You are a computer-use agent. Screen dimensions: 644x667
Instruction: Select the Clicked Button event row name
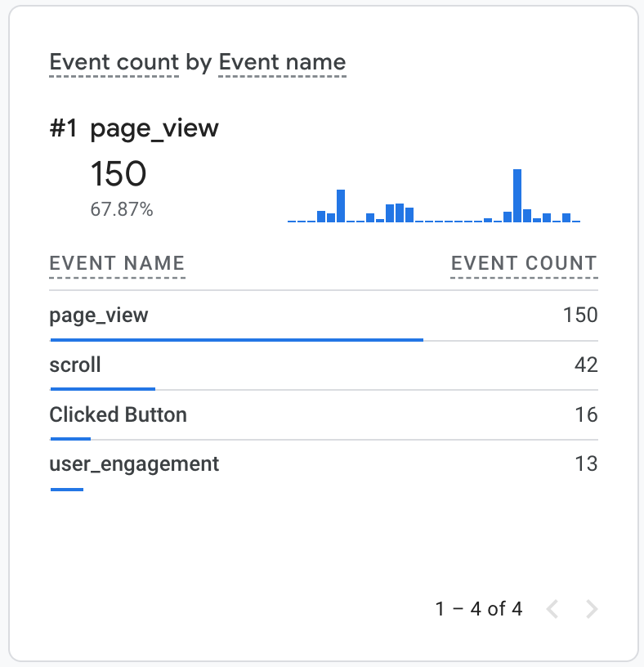pyautogui.click(x=119, y=414)
